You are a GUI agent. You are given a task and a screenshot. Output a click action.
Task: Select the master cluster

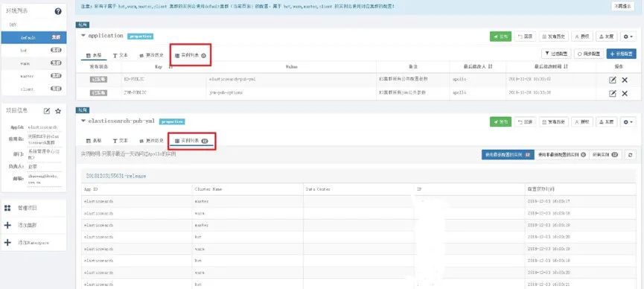[34, 76]
